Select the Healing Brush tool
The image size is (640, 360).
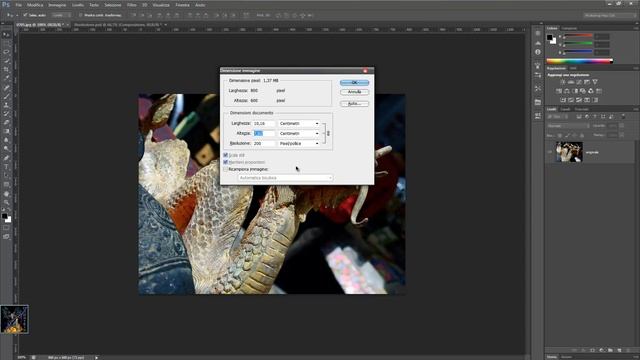(6, 87)
